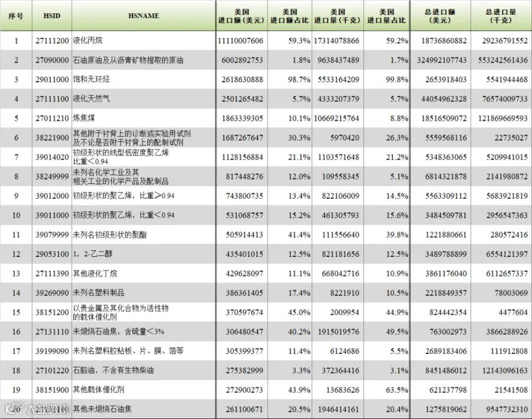The image size is (532, 419).
Task: Select the cell 其他载体催化剂
Action: [98, 389]
